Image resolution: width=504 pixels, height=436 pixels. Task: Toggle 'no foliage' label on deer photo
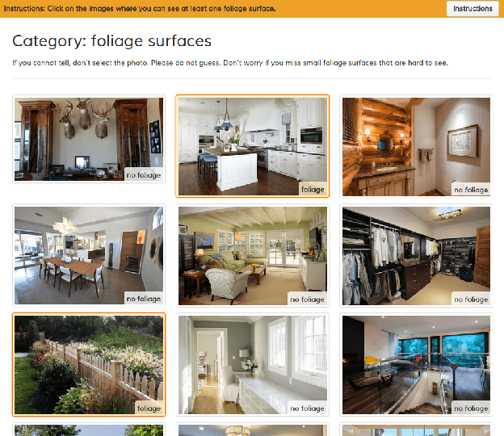click(x=143, y=174)
